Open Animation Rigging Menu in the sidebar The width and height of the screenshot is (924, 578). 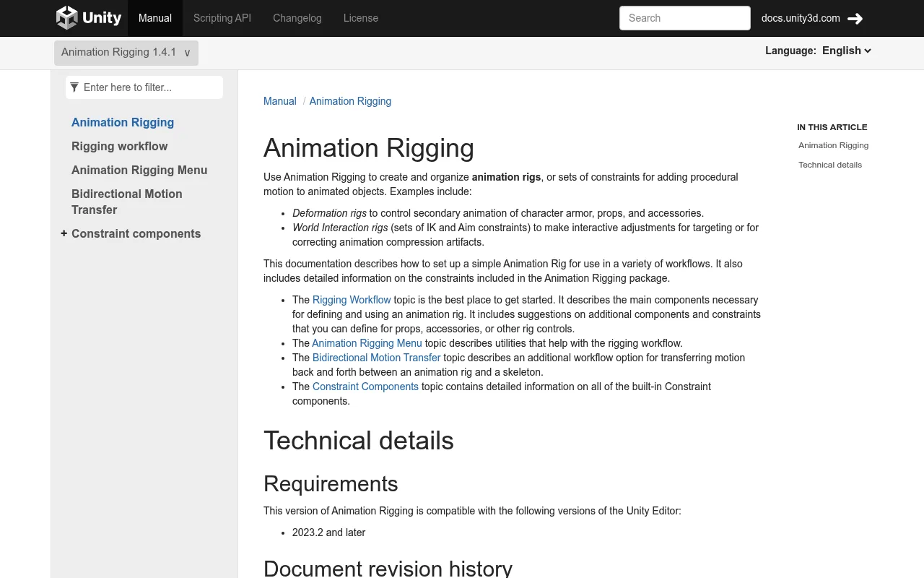(x=139, y=171)
